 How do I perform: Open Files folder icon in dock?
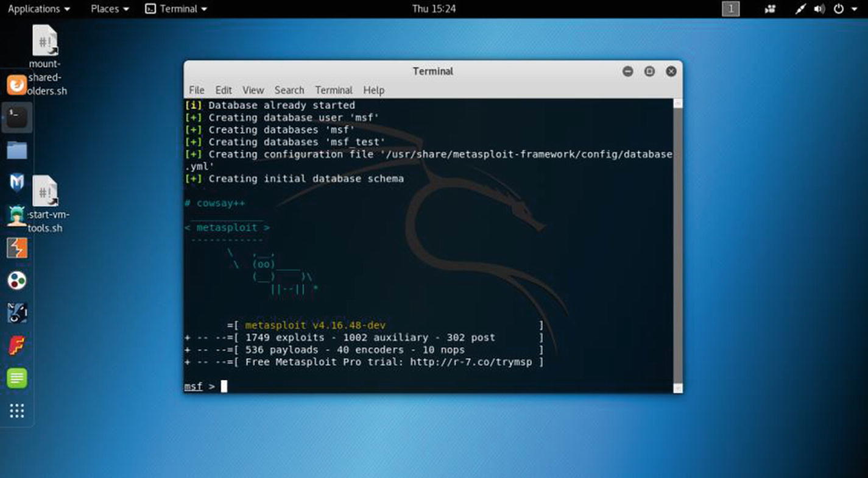[16, 149]
